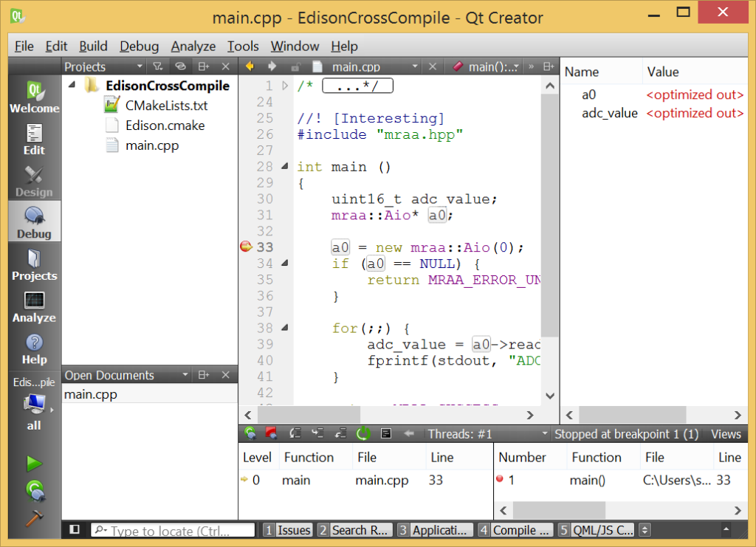
Task: Toggle the sidebar visibility button in the status bar
Action: pyautogui.click(x=75, y=530)
